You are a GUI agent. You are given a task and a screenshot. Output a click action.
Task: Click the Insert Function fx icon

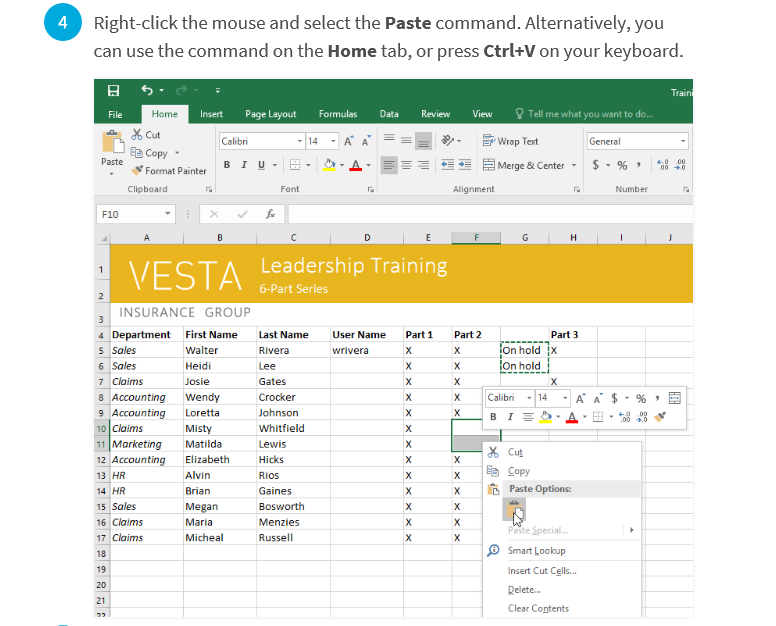pyautogui.click(x=270, y=214)
